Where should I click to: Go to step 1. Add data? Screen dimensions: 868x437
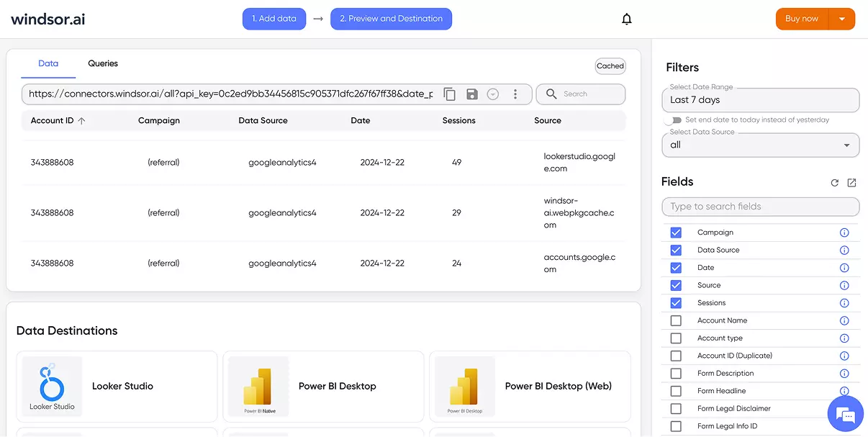[274, 19]
